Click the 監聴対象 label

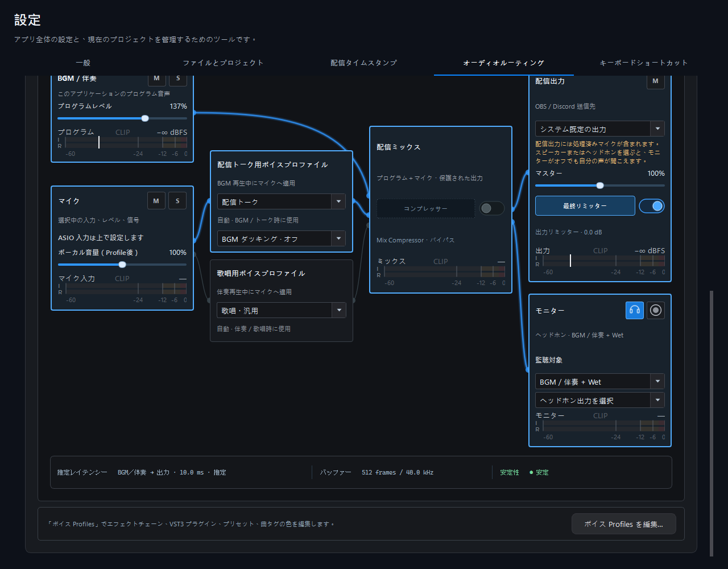[549, 360]
